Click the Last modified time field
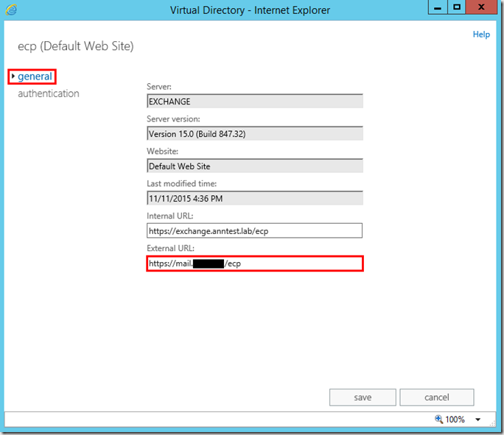 [x=254, y=199]
